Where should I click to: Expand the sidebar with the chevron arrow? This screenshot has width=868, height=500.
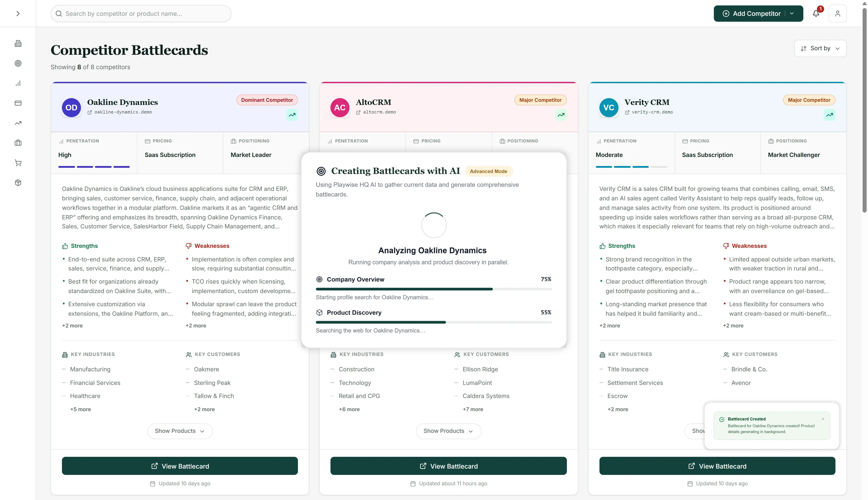click(x=18, y=13)
